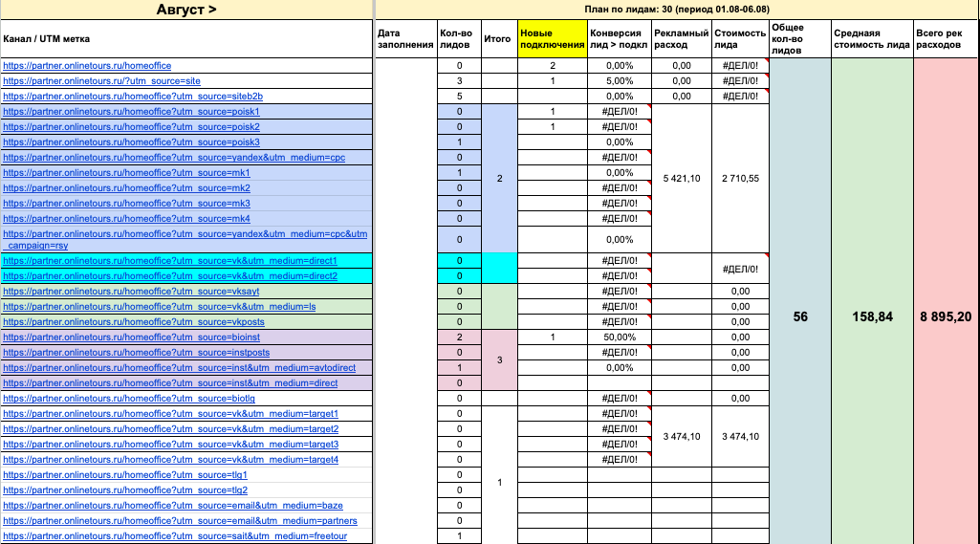Open the utm_source=bioinst link
Viewport: 980px width, 544px height.
pos(131,337)
